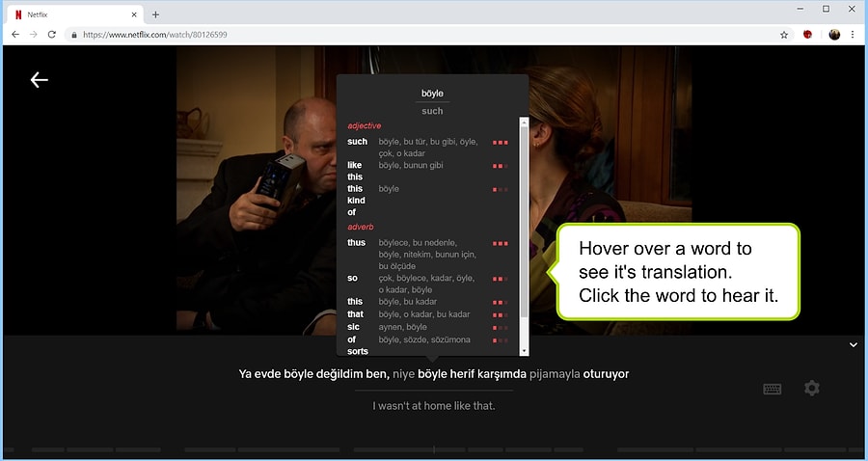The width and height of the screenshot is (868, 461).
Task: Open the keyboard shortcuts icon
Action: point(772,389)
